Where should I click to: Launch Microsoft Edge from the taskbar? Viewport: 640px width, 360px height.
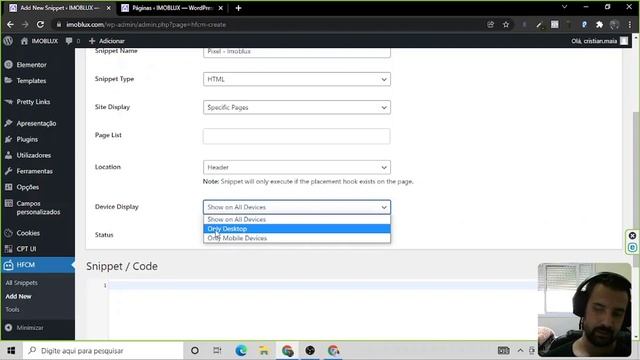point(241,351)
